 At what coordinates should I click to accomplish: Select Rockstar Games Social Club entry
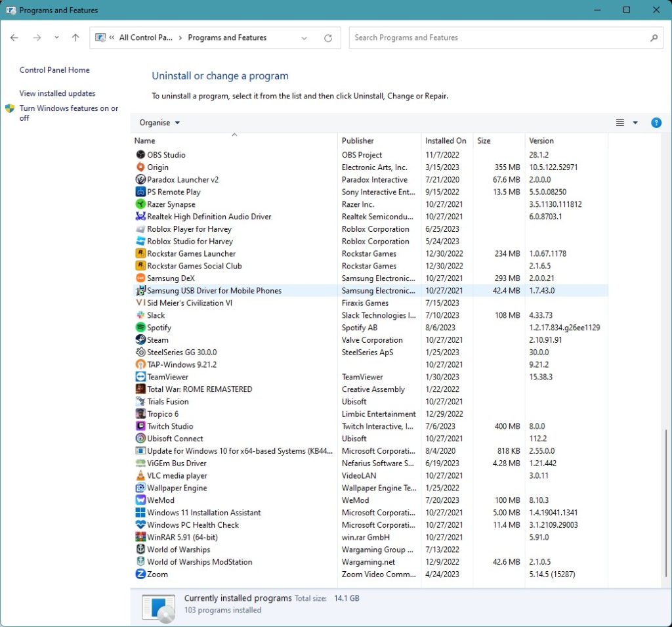pyautogui.click(x=370, y=266)
